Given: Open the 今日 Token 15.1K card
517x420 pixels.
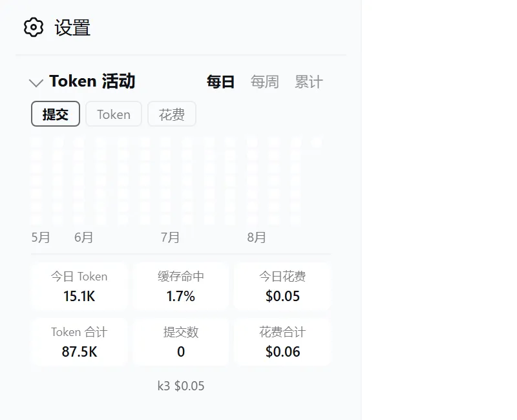Looking at the screenshot, I should tap(79, 286).
